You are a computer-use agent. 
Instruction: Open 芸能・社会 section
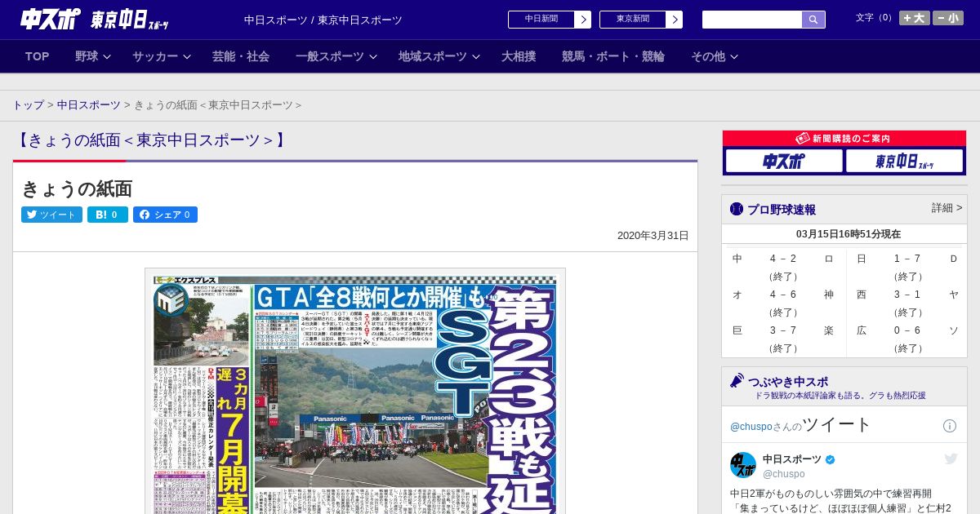click(241, 56)
